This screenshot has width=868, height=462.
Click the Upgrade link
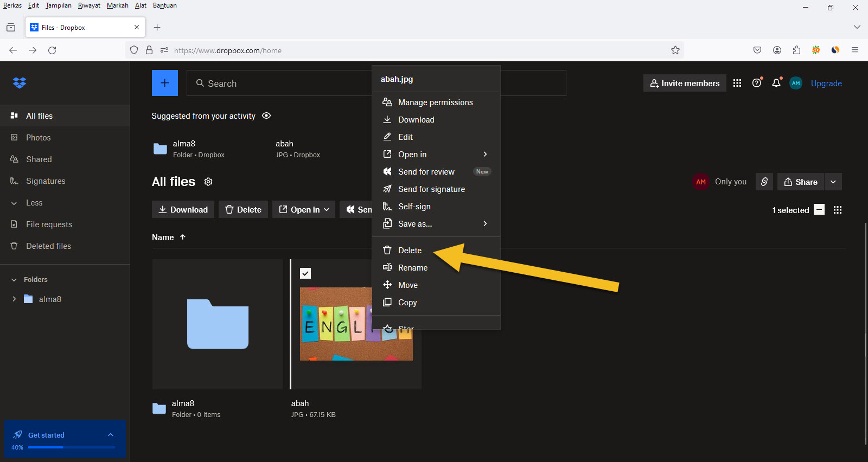point(826,84)
